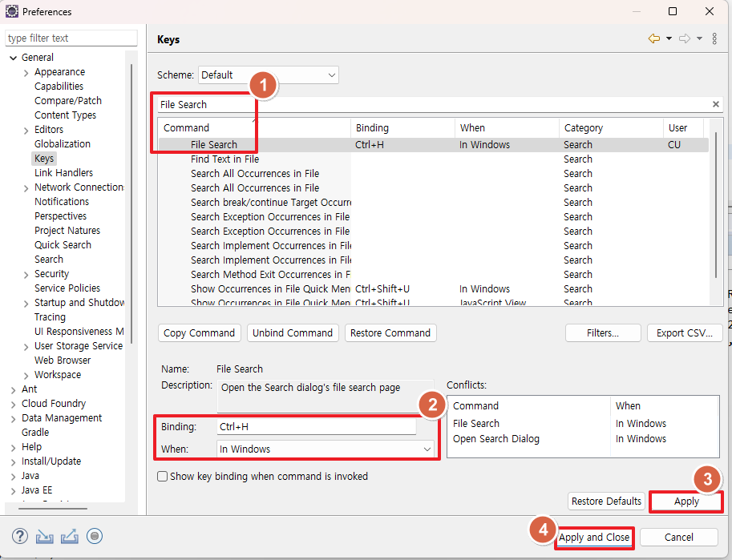This screenshot has height=560, width=732.
Task: Open the When dropdown showing In Windows
Action: pyautogui.click(x=427, y=449)
